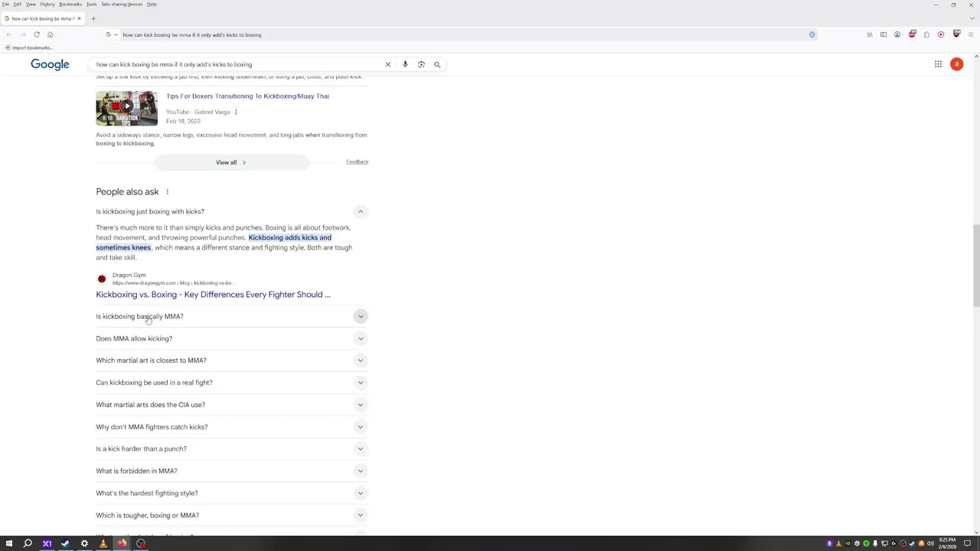The width and height of the screenshot is (980, 551).
Task: Click the Feedback link
Action: coord(357,161)
